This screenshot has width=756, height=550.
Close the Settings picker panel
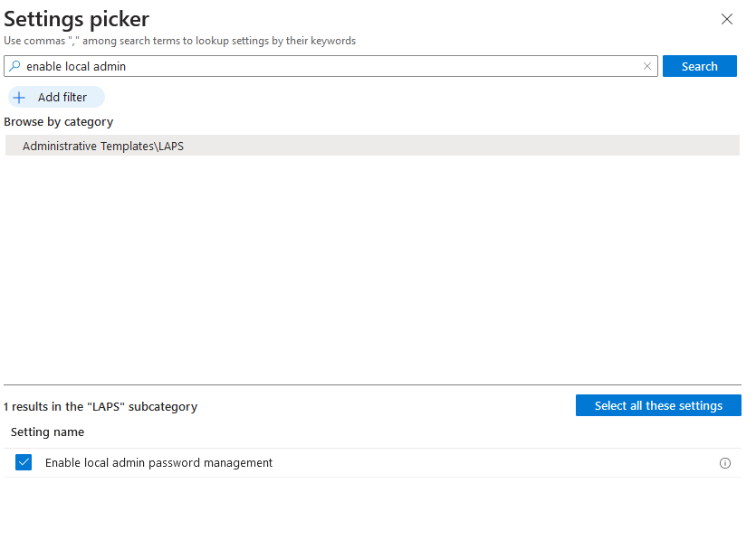(x=726, y=19)
